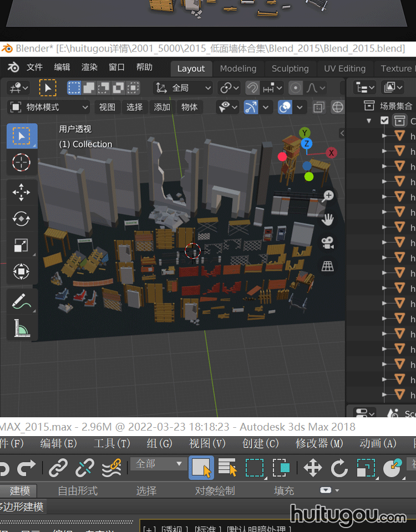416x532 pixels.
Task: Set selection mode to new selection
Action: tap(74, 88)
